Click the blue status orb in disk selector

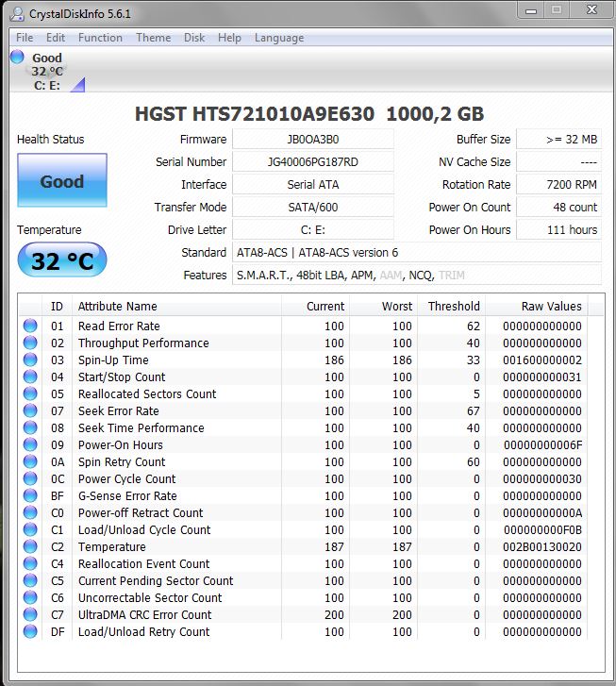pos(17,57)
